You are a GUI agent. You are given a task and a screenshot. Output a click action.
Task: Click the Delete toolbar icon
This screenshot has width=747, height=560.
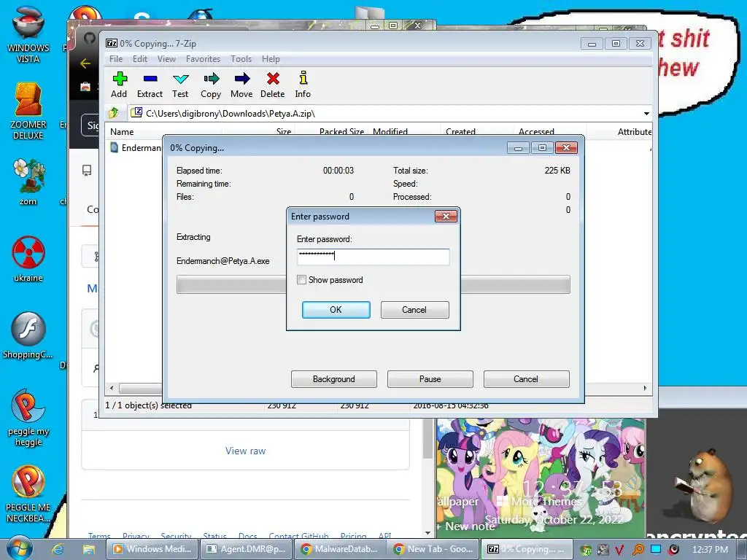point(273,85)
